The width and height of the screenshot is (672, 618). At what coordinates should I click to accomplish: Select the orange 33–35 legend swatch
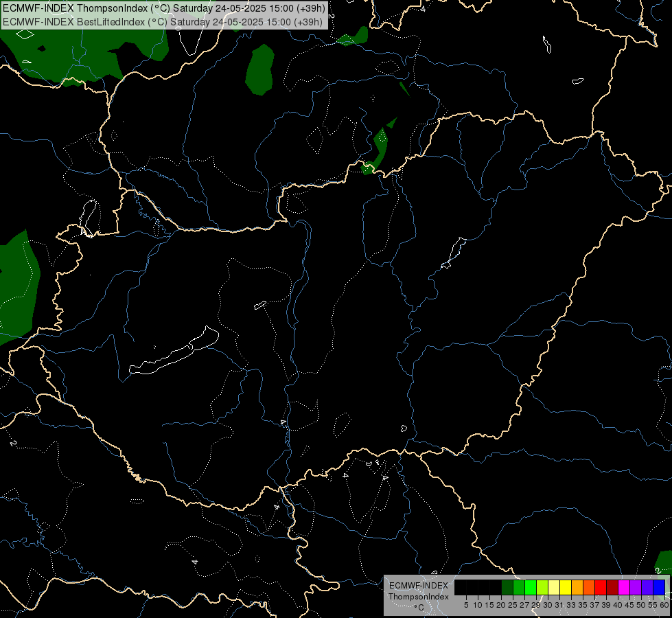577,587
